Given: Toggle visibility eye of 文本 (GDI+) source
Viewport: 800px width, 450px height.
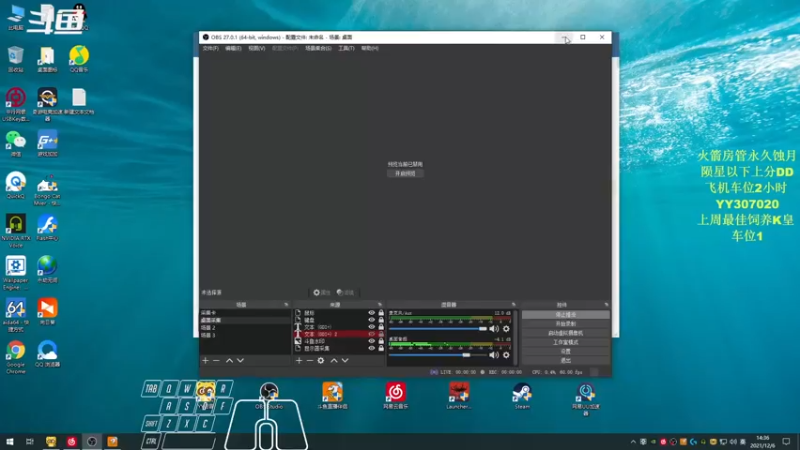Looking at the screenshot, I should [371, 327].
